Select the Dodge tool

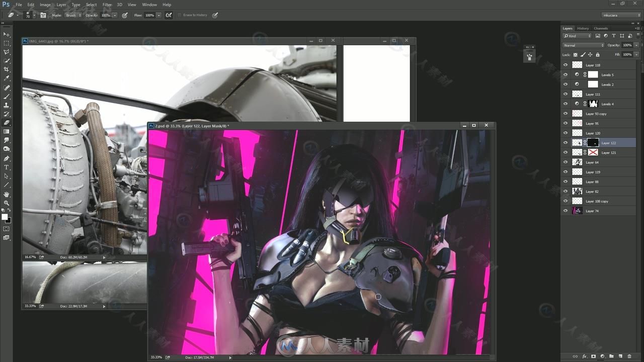[7, 149]
